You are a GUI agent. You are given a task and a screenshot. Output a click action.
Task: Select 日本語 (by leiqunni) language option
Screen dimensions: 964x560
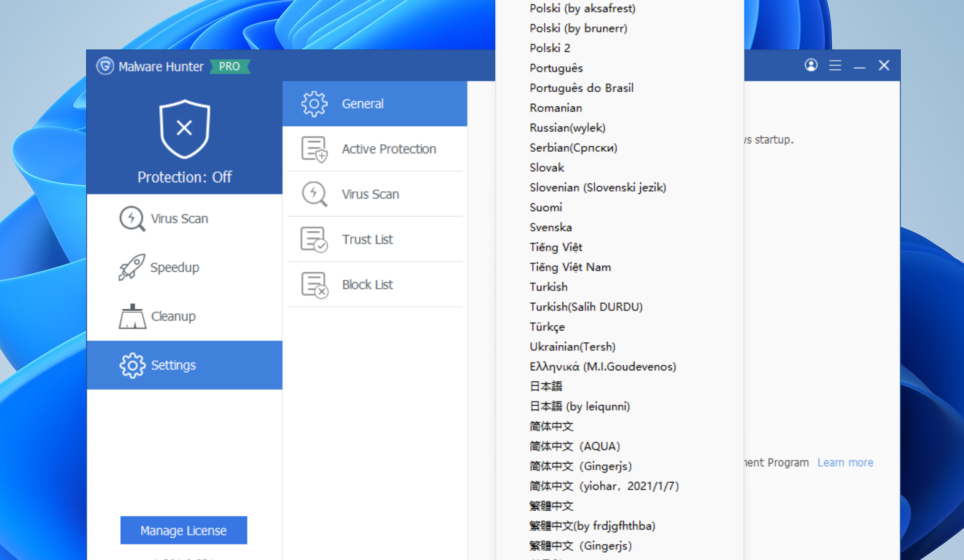579,406
